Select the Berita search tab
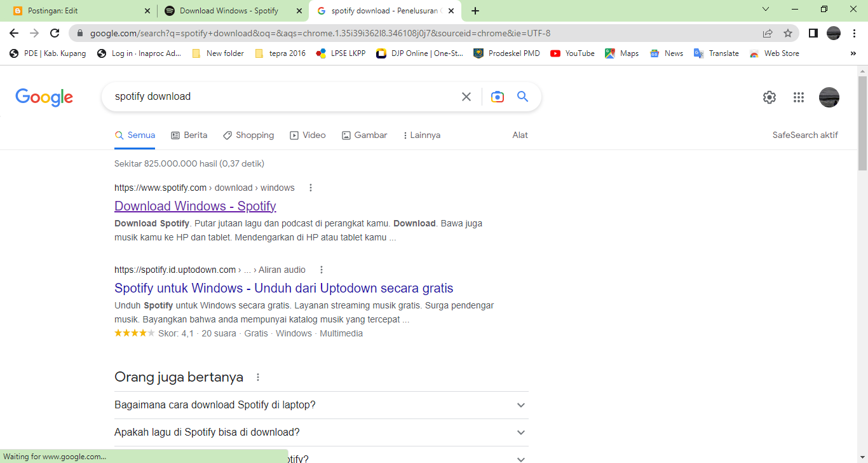Screen dimensions: 868x463 pos(189,135)
